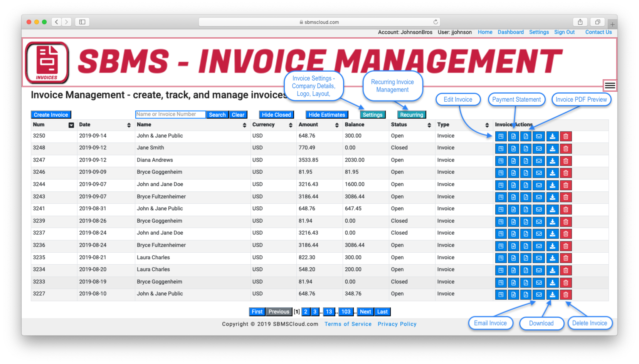
Task: Hide closed invoices
Action: [x=276, y=115]
